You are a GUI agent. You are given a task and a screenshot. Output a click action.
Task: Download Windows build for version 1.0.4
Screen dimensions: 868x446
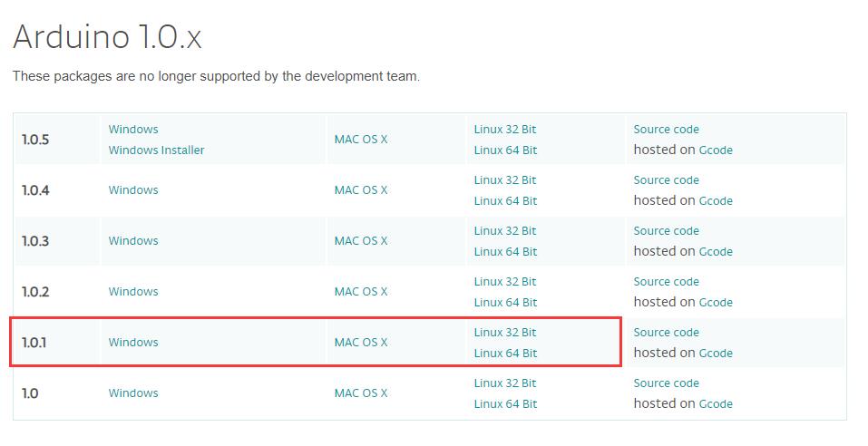(x=133, y=190)
